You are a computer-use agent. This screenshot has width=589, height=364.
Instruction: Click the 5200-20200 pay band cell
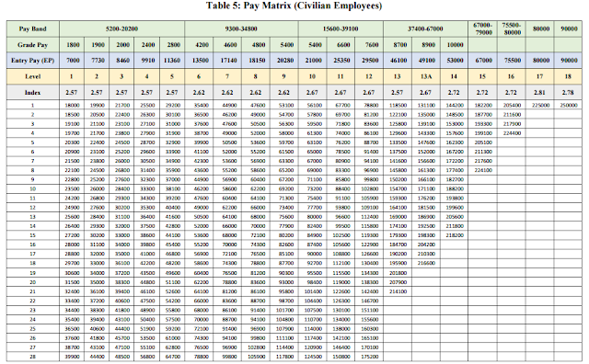point(121,28)
